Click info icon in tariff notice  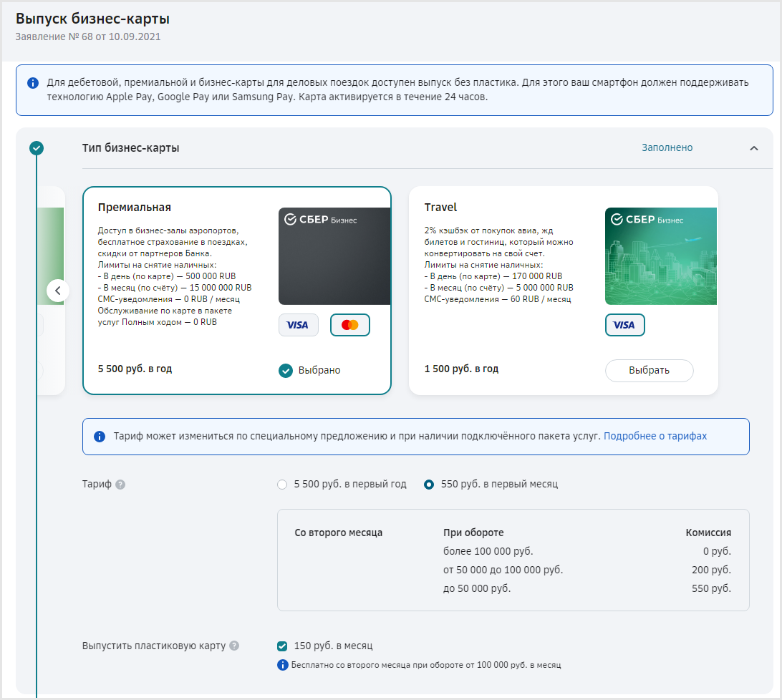(100, 437)
